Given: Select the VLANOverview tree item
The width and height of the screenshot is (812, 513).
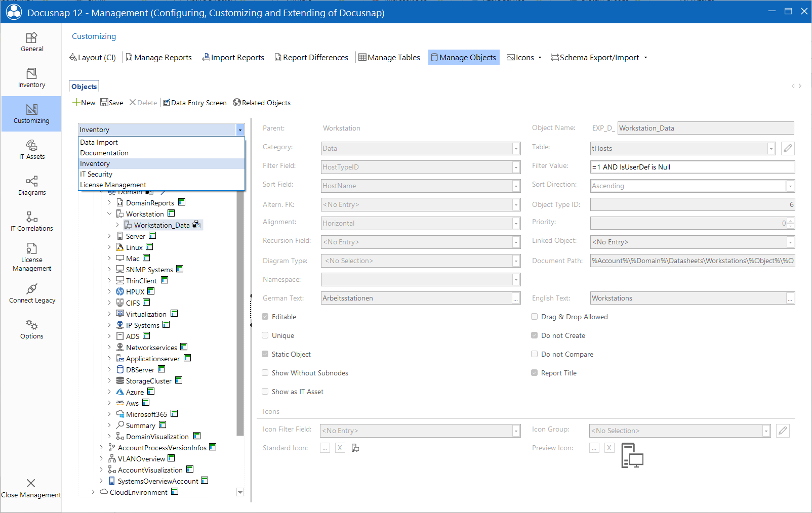Looking at the screenshot, I should (141, 459).
